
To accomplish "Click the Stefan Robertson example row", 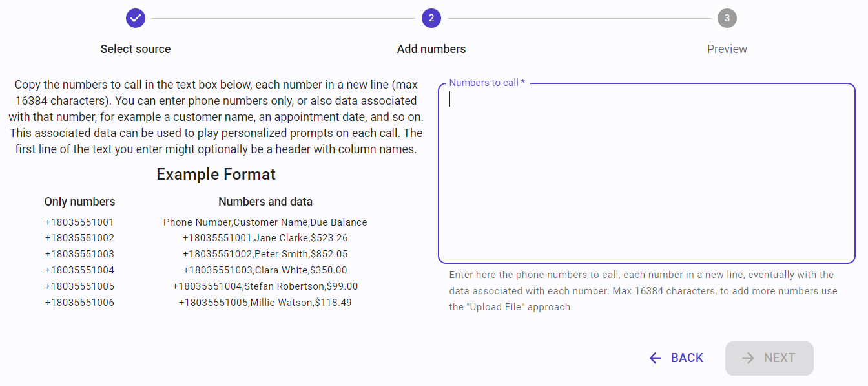I will [265, 286].
